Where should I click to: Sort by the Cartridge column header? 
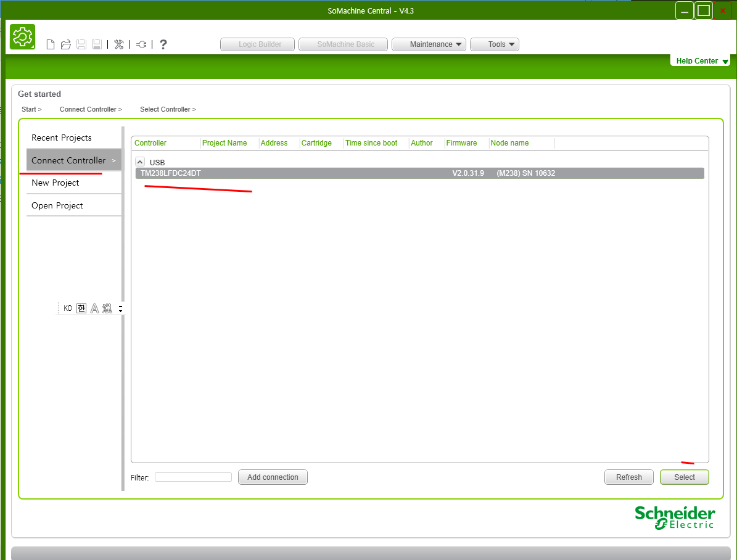coord(316,143)
